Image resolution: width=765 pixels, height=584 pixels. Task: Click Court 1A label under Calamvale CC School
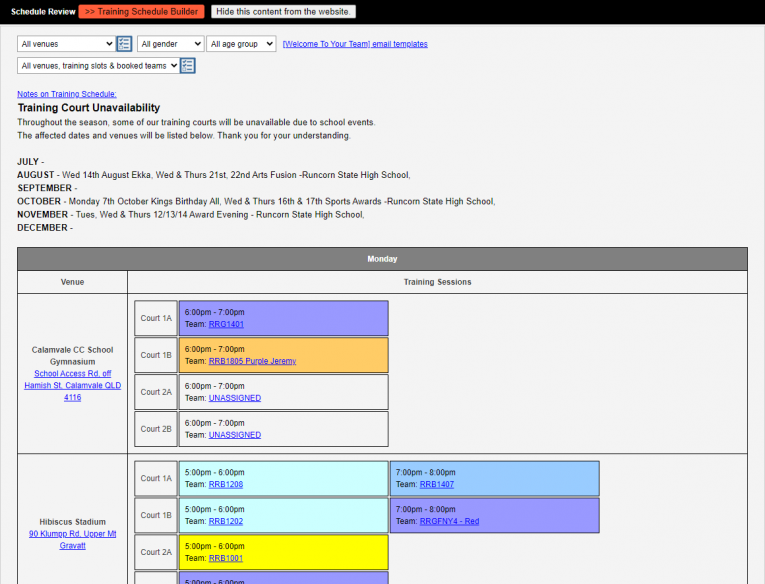tap(156, 318)
